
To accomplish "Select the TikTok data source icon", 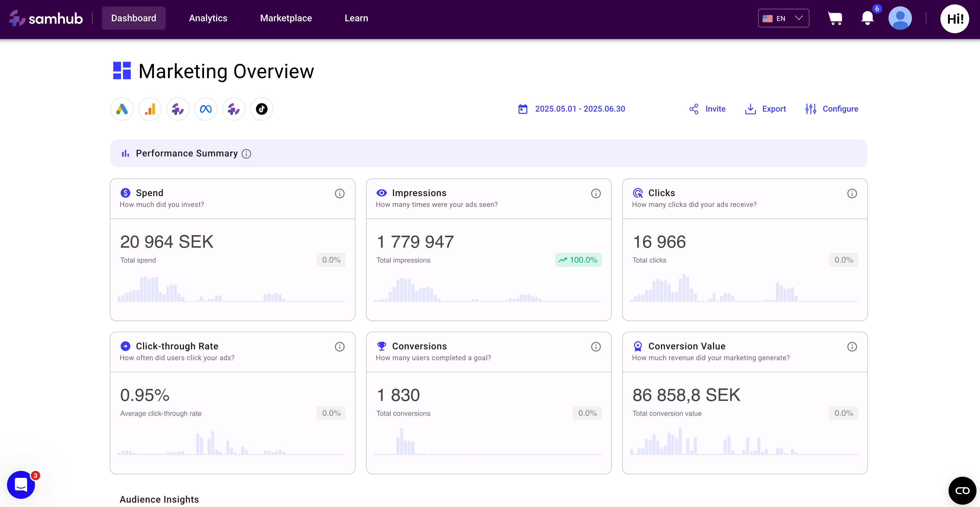I will pos(262,109).
